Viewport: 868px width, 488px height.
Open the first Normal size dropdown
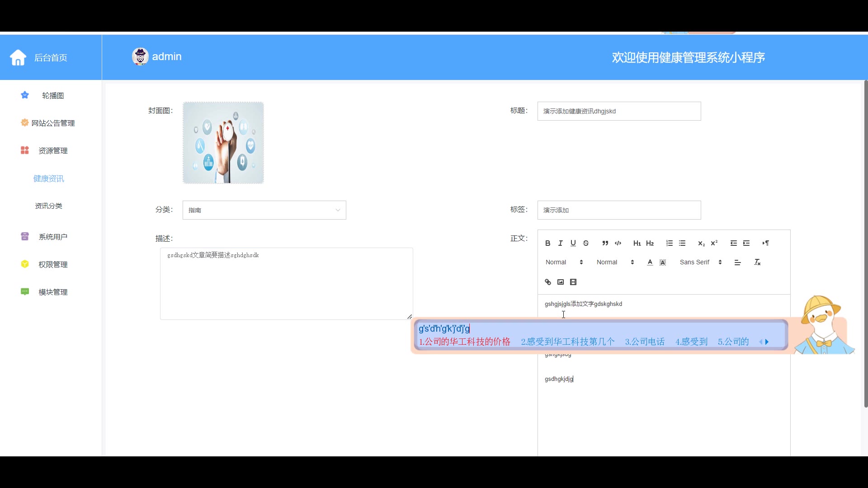pyautogui.click(x=564, y=262)
